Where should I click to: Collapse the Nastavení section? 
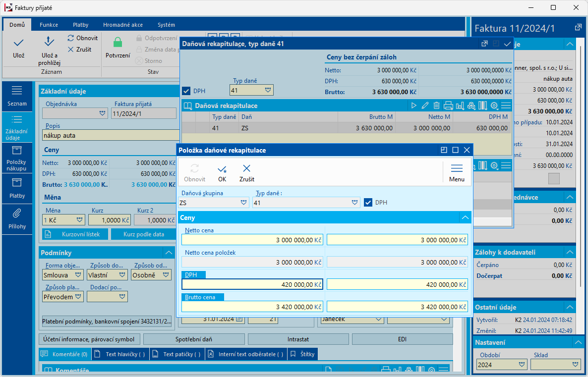pyautogui.click(x=577, y=342)
